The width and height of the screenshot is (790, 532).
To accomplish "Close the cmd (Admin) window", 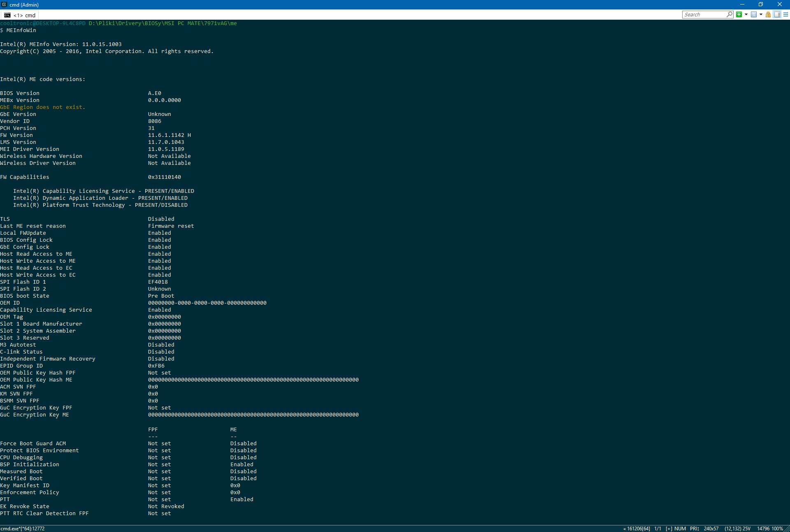I will [x=780, y=5].
